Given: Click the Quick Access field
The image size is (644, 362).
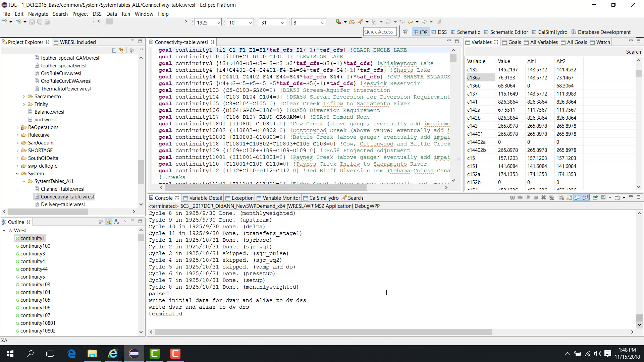Looking at the screenshot, I should (380, 32).
